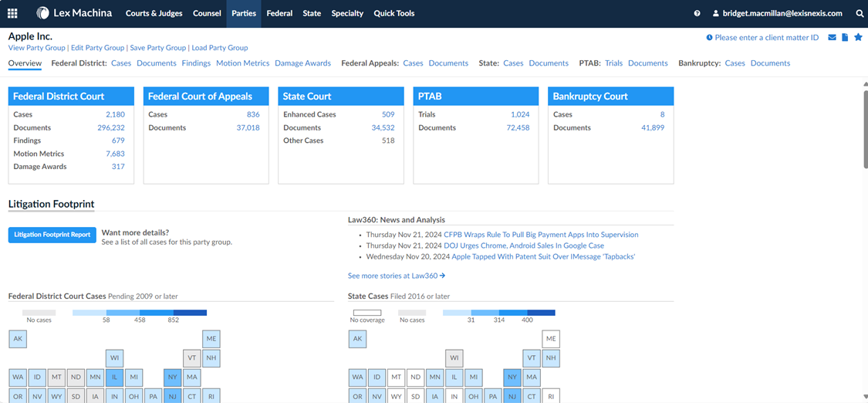This screenshot has width=868, height=403.
Task: Click Save Party Group link
Action: 157,48
